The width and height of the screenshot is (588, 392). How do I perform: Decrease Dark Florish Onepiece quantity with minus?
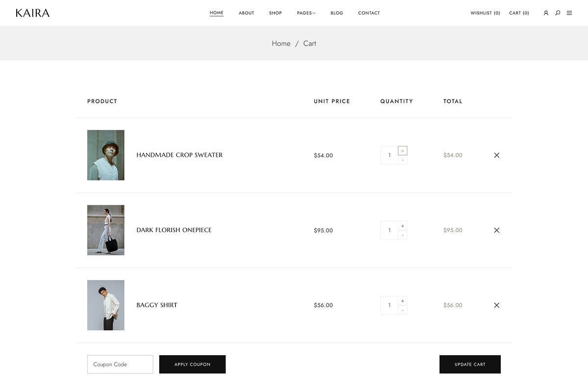402,235
